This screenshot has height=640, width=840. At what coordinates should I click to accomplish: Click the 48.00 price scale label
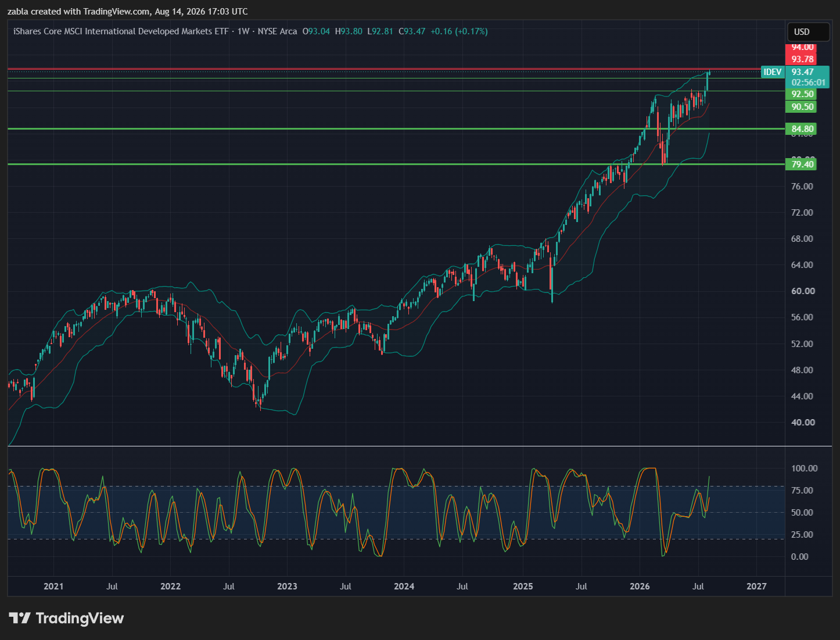click(802, 370)
